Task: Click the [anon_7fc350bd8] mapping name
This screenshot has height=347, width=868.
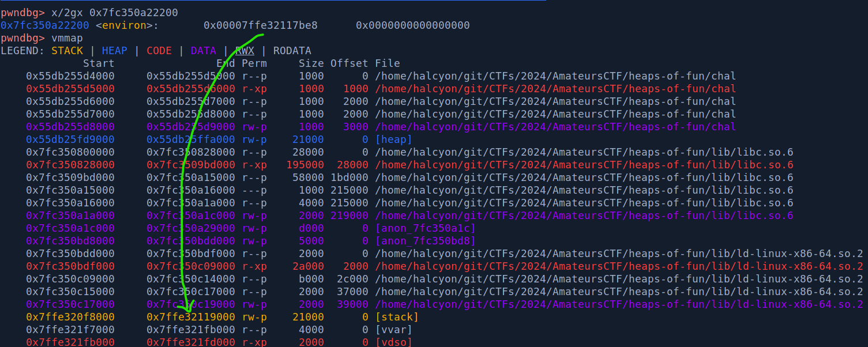Action: pyautogui.click(x=425, y=241)
